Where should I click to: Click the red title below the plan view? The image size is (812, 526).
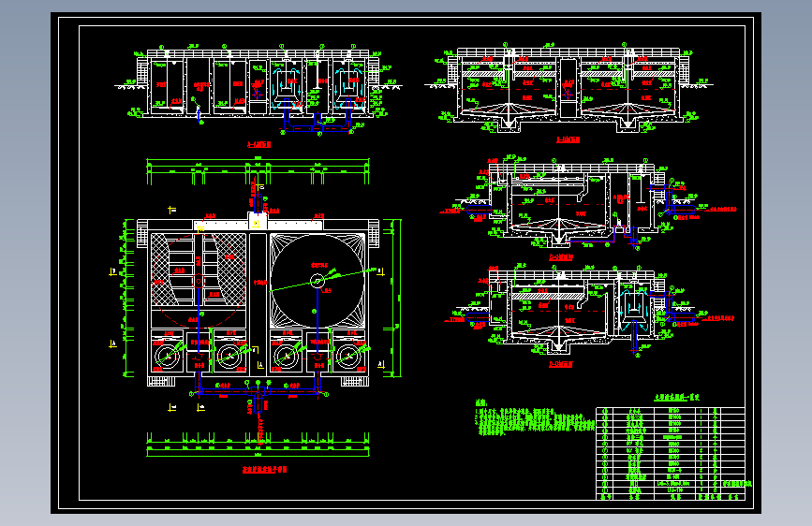pos(265,470)
